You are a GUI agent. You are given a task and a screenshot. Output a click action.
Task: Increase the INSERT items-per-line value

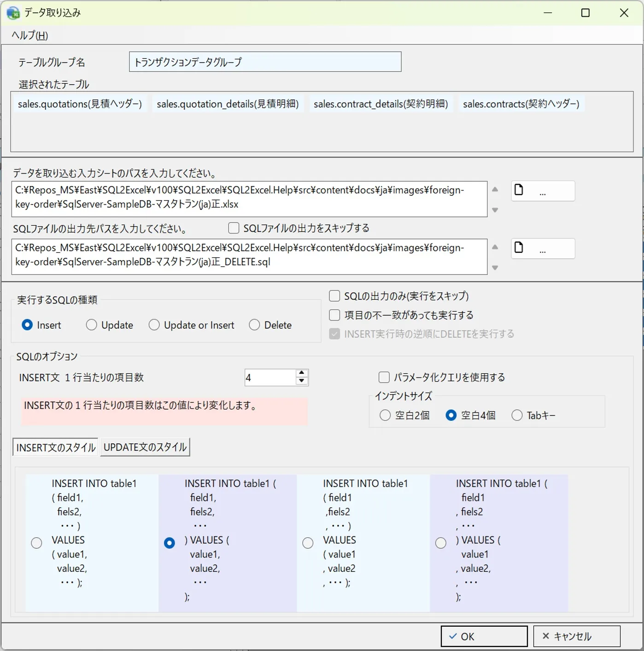[x=302, y=373]
